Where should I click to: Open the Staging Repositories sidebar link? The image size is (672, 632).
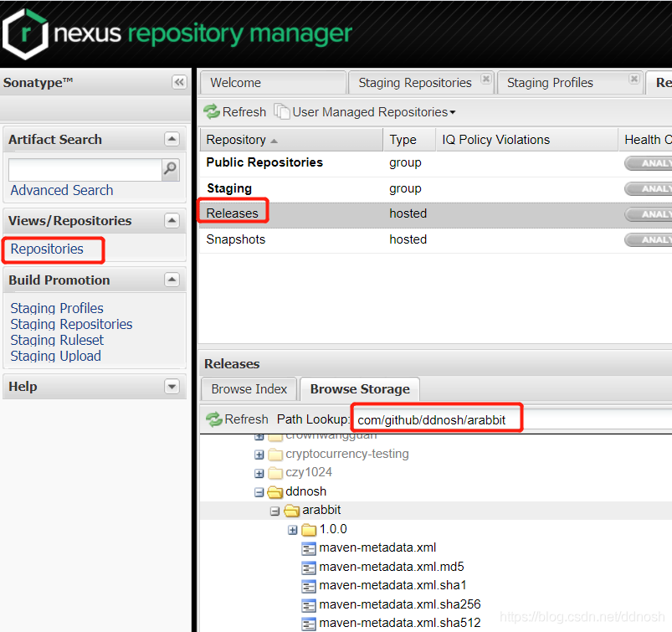point(72,324)
